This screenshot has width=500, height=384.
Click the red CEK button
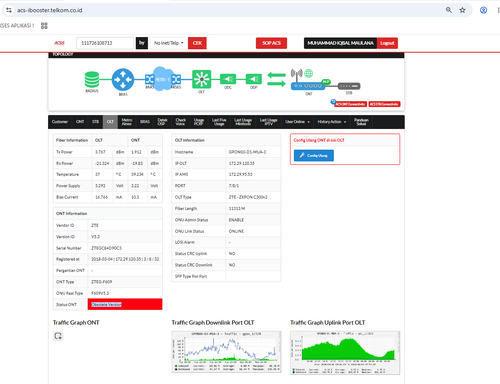pyautogui.click(x=197, y=43)
